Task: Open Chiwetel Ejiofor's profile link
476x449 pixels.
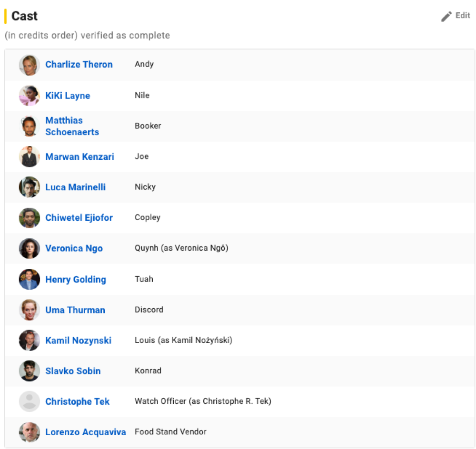Action: tap(79, 217)
